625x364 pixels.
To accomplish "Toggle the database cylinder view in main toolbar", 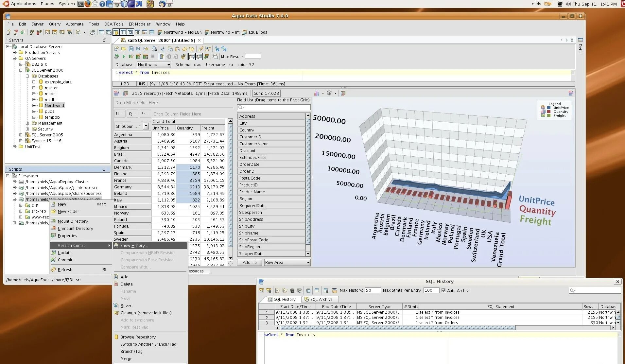I will [x=116, y=32].
